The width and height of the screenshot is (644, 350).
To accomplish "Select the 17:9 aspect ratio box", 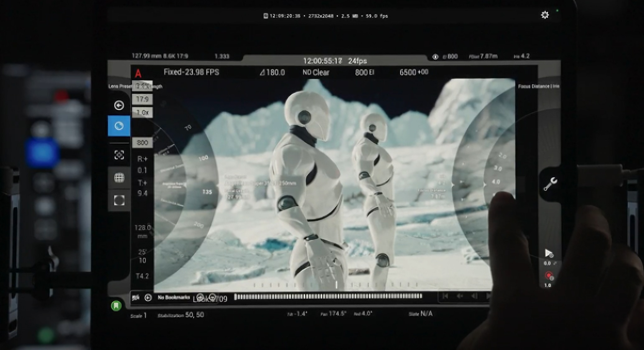I will coord(142,99).
